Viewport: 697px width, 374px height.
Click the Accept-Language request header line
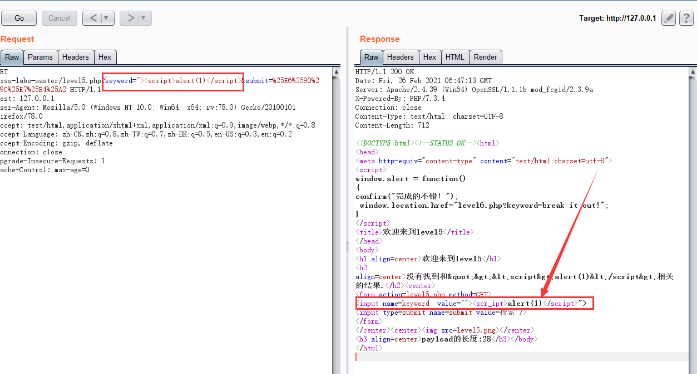tap(146, 134)
